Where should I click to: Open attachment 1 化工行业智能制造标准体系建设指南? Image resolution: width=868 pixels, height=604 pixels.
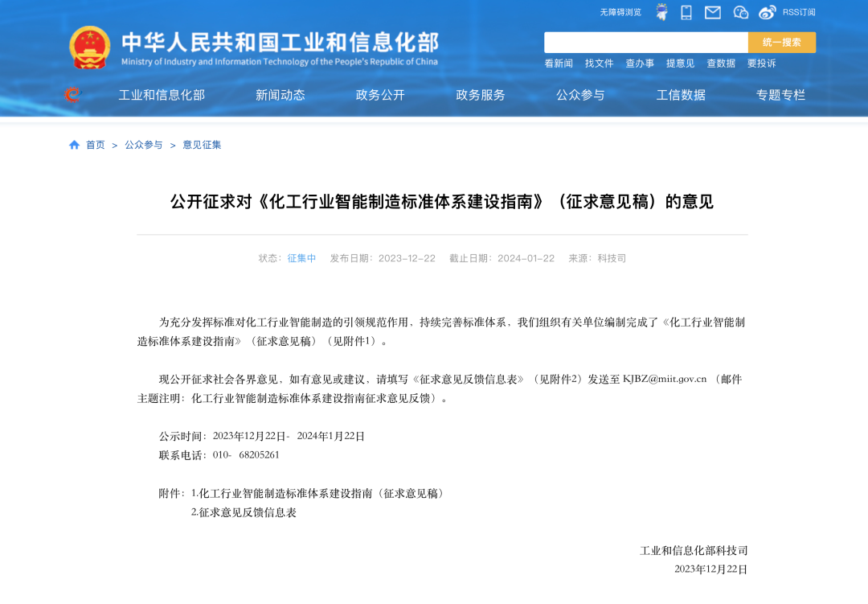318,493
